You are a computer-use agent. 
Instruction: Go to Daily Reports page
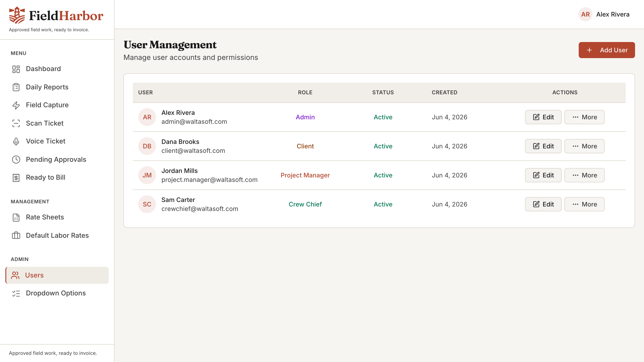tap(57, 87)
